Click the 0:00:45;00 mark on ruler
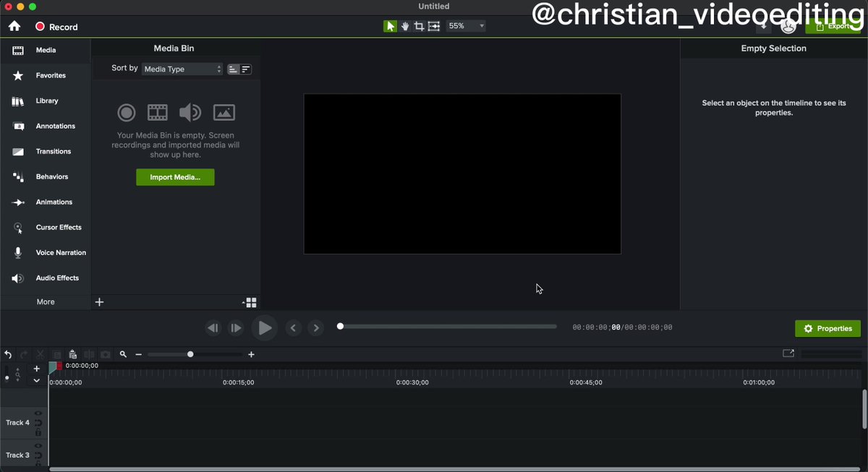Screen dimensions: 868x472 pyautogui.click(x=586, y=382)
